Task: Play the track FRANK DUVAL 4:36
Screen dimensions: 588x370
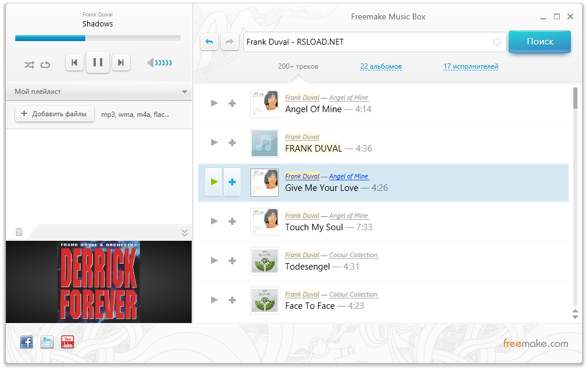Action: click(214, 142)
